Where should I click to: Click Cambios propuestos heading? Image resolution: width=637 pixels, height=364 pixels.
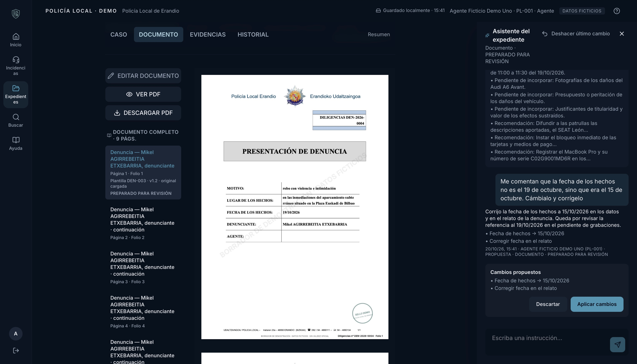pos(515,272)
